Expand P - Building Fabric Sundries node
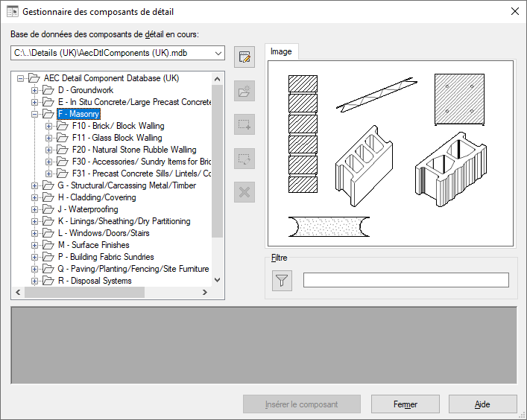This screenshot has height=420, width=527. (34, 257)
